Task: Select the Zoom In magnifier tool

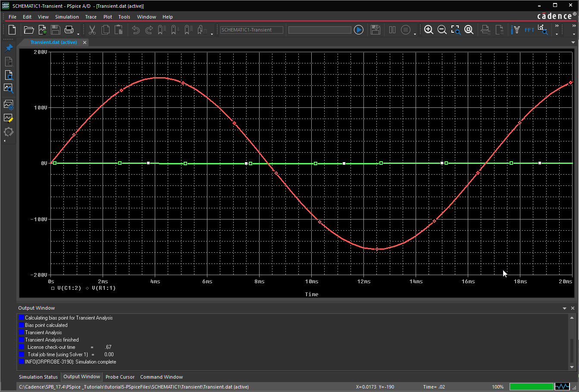Action: click(429, 30)
